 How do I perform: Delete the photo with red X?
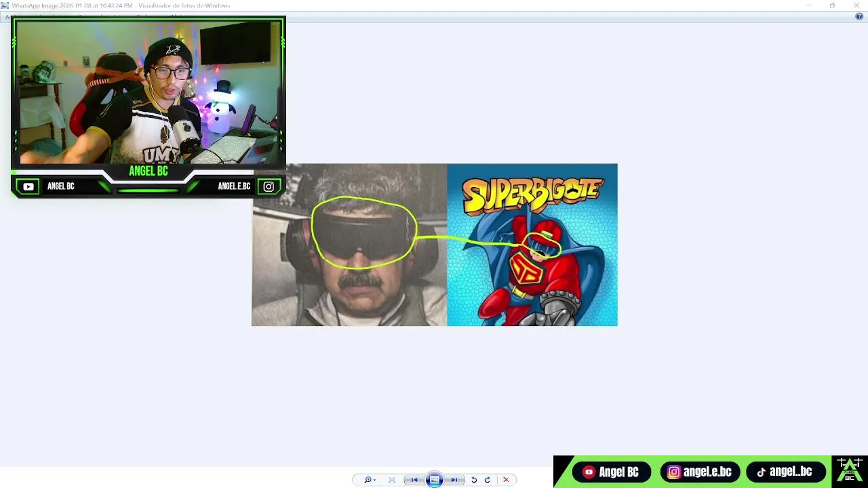pyautogui.click(x=506, y=480)
